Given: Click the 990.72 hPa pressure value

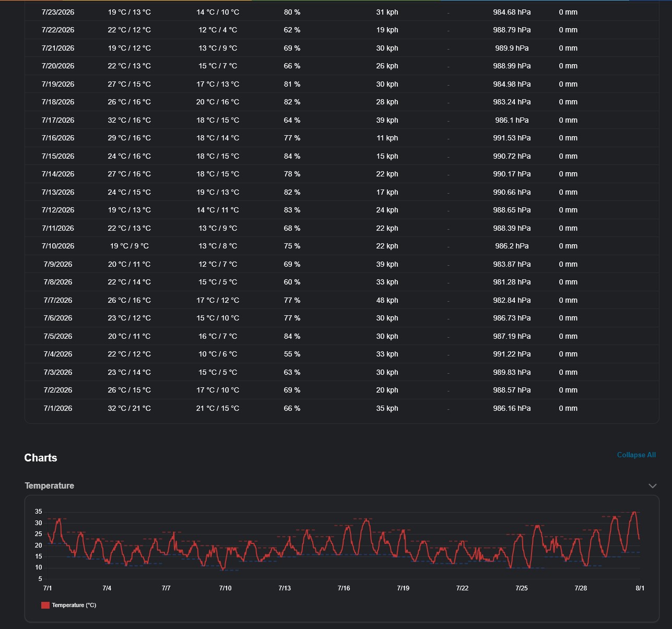Looking at the screenshot, I should tap(512, 156).
